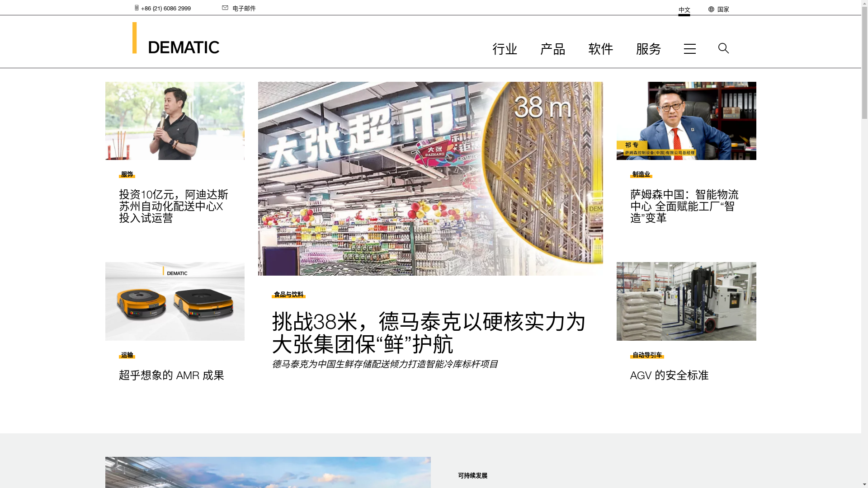The height and width of the screenshot is (488, 868).
Task: Click the 电子邮件 link
Action: pyautogui.click(x=244, y=8)
